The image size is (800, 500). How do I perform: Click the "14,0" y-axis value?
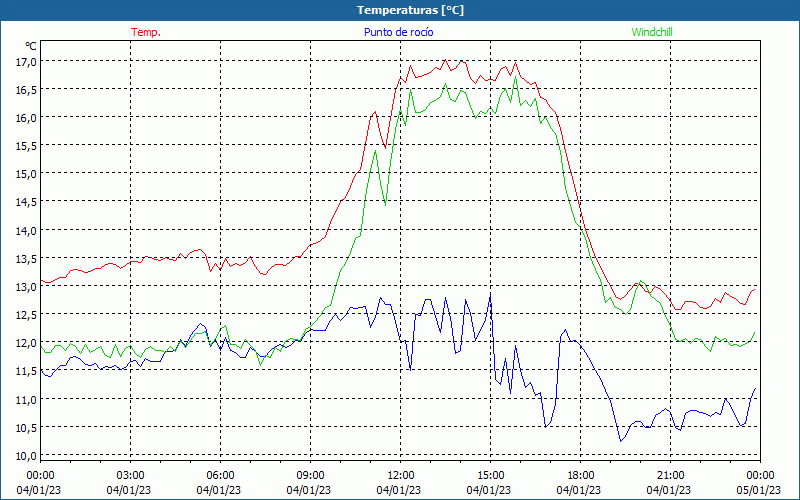click(27, 231)
